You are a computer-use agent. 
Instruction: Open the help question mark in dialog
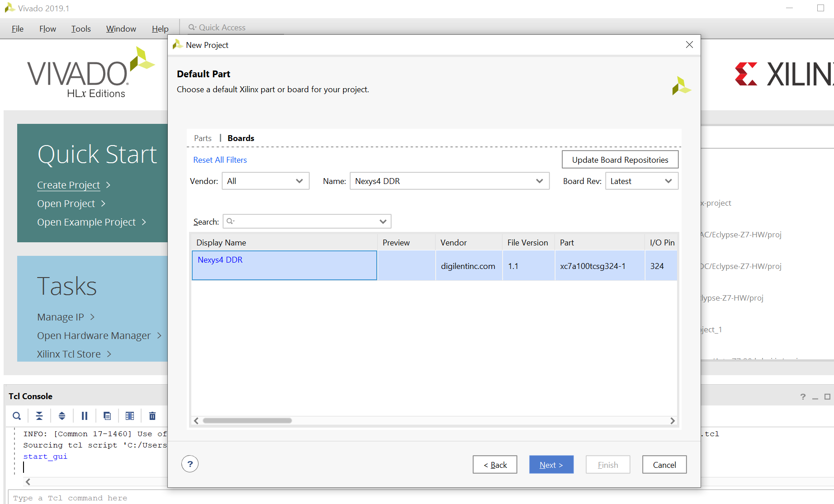190,464
